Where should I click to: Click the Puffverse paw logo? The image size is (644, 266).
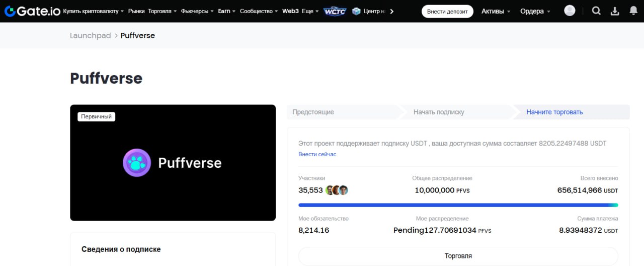[x=137, y=163]
